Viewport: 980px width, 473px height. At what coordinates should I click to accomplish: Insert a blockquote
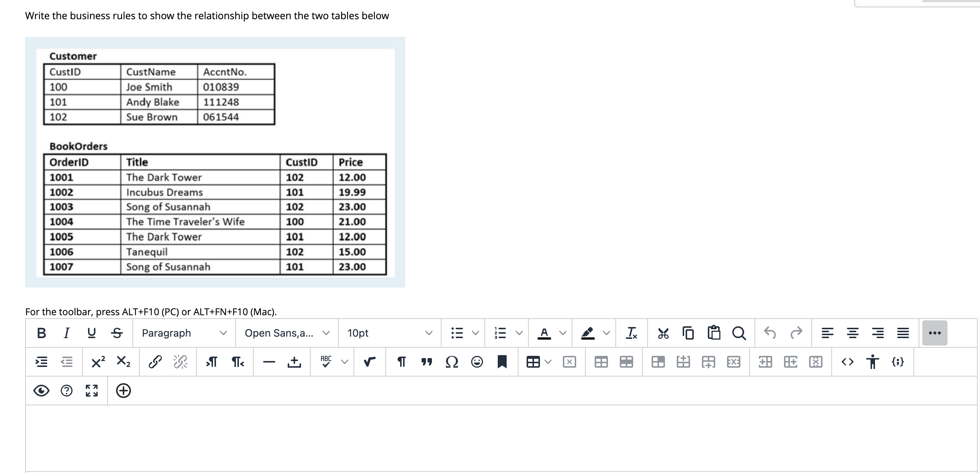[426, 362]
